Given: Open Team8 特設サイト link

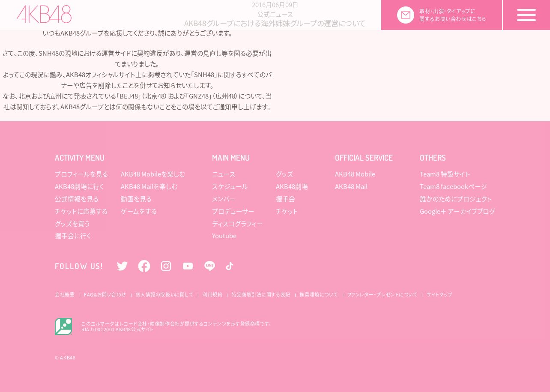Looking at the screenshot, I should [x=445, y=174].
